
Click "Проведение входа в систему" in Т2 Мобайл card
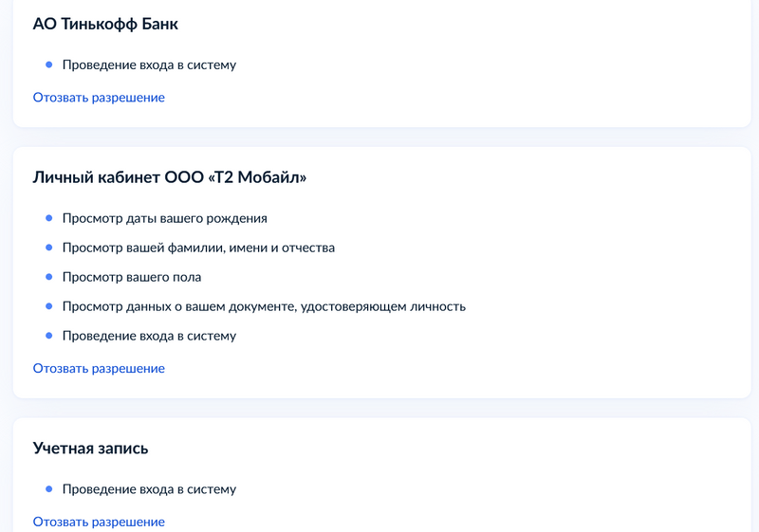pos(149,336)
